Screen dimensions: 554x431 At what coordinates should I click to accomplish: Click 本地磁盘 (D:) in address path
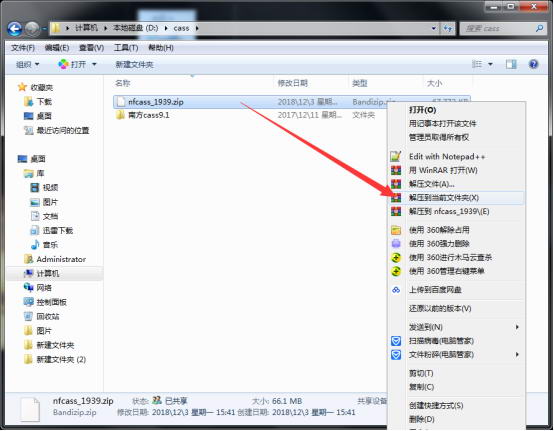(135, 28)
